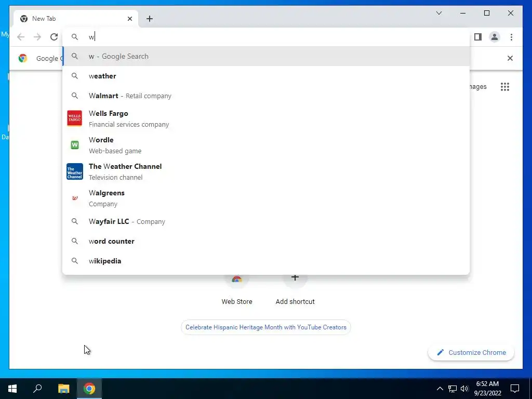Open the profile avatar icon
The width and height of the screenshot is (532, 399).
[x=495, y=37]
